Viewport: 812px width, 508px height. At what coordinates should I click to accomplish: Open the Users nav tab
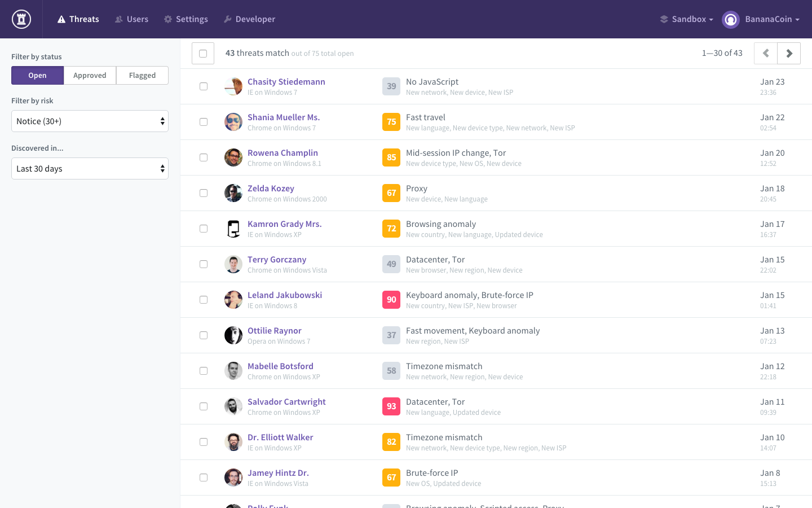132,19
